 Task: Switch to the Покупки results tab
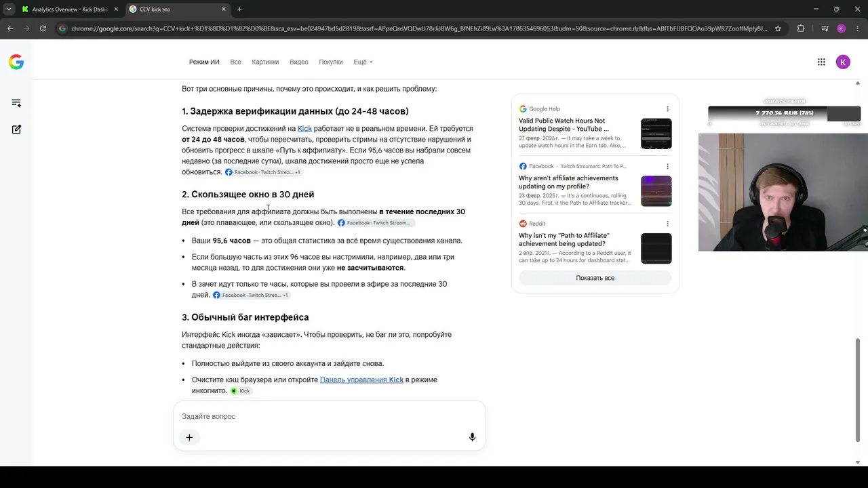(x=331, y=62)
